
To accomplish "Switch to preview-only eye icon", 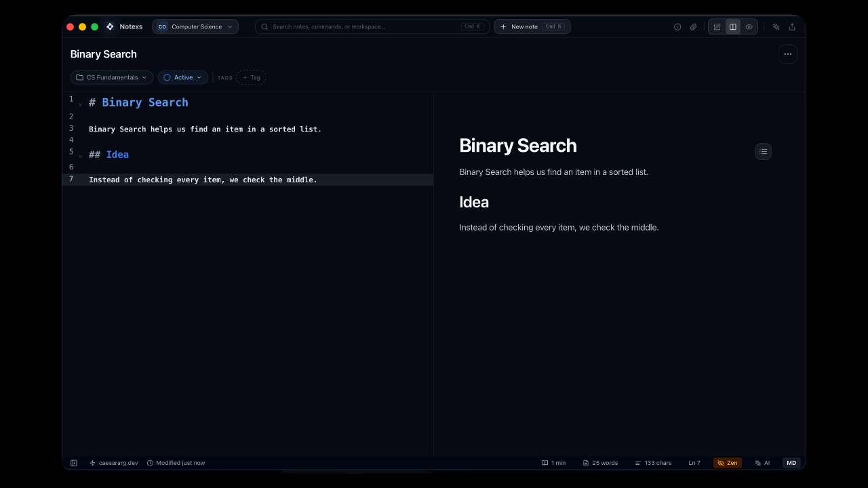I will [749, 27].
